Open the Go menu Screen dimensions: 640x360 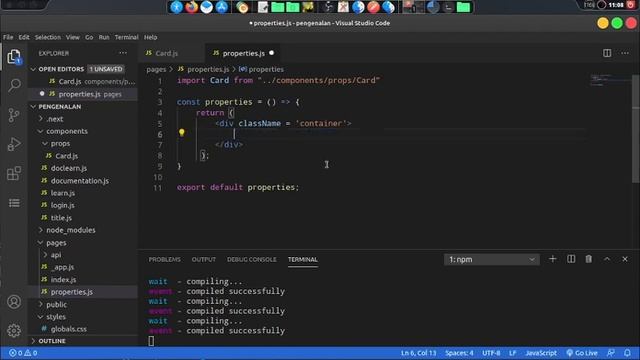[89, 37]
